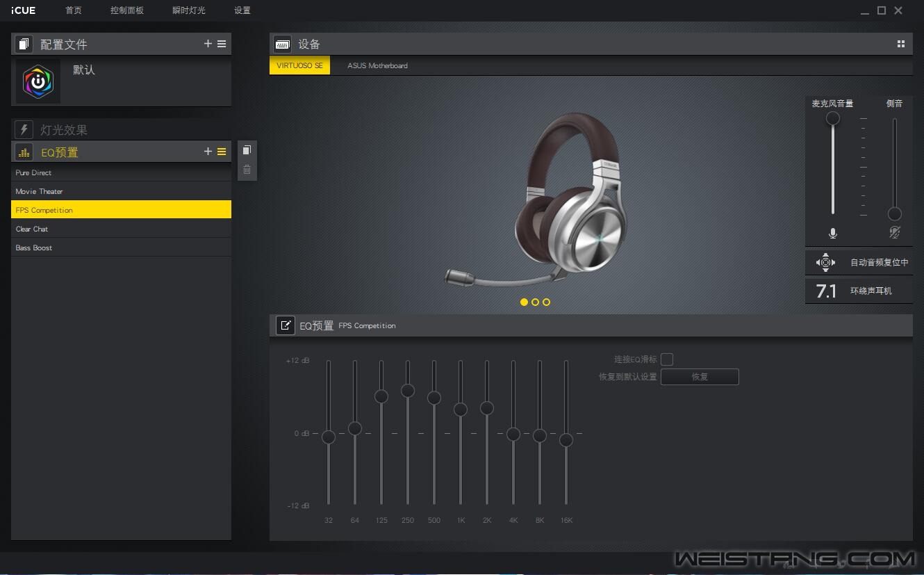Click the sidetone slider knob

coord(895,213)
